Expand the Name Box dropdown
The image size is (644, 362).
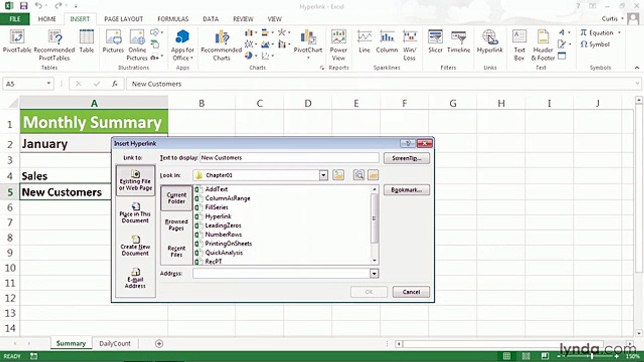(49, 84)
